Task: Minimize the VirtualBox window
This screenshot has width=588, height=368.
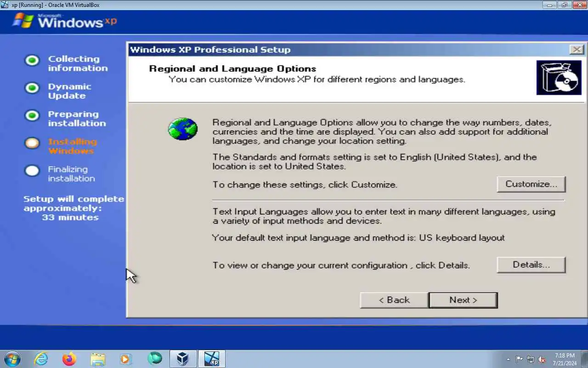Action: (549, 5)
